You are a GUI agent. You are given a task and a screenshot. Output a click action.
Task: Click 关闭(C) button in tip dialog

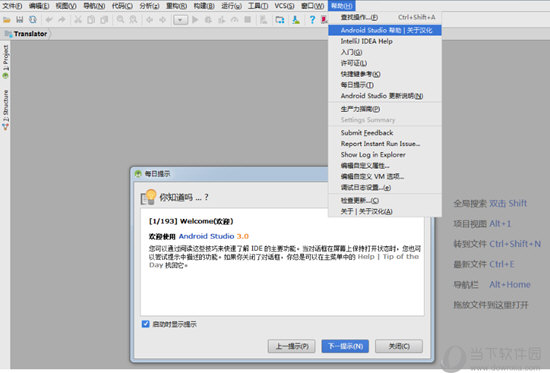coord(399,346)
